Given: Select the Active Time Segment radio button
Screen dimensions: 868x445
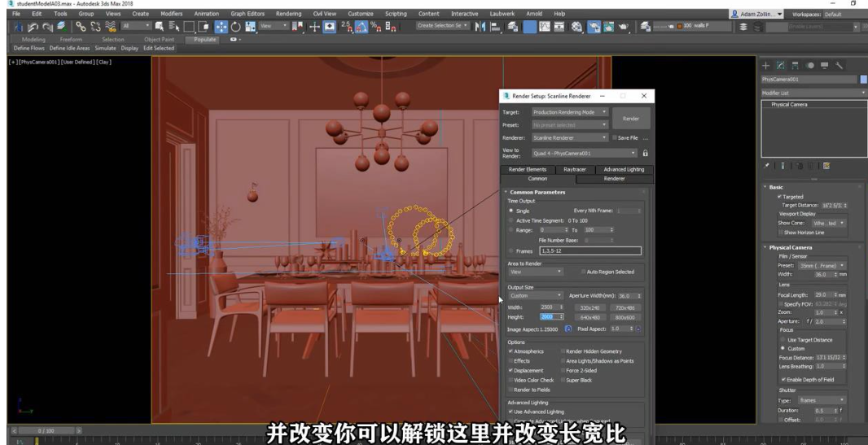Looking at the screenshot, I should click(x=511, y=220).
